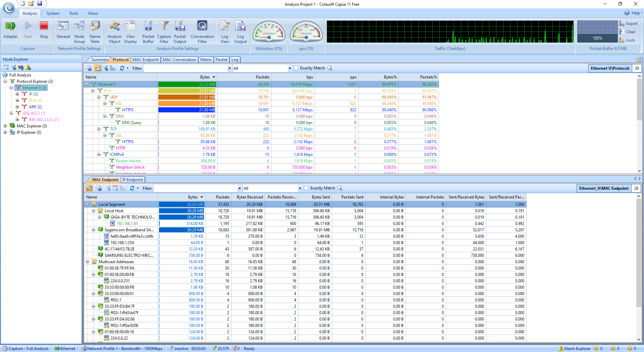Stop the running capture
This screenshot has height=352, width=644.
(x=44, y=30)
